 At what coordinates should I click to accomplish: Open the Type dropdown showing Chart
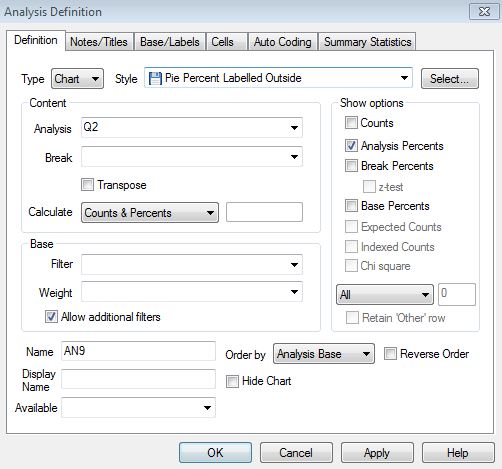pos(77,79)
